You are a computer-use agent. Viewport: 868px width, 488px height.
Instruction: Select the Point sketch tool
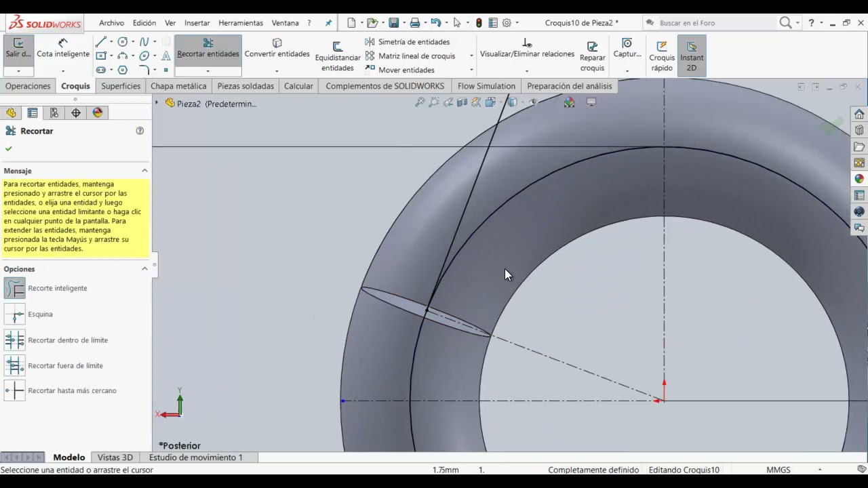(x=166, y=70)
